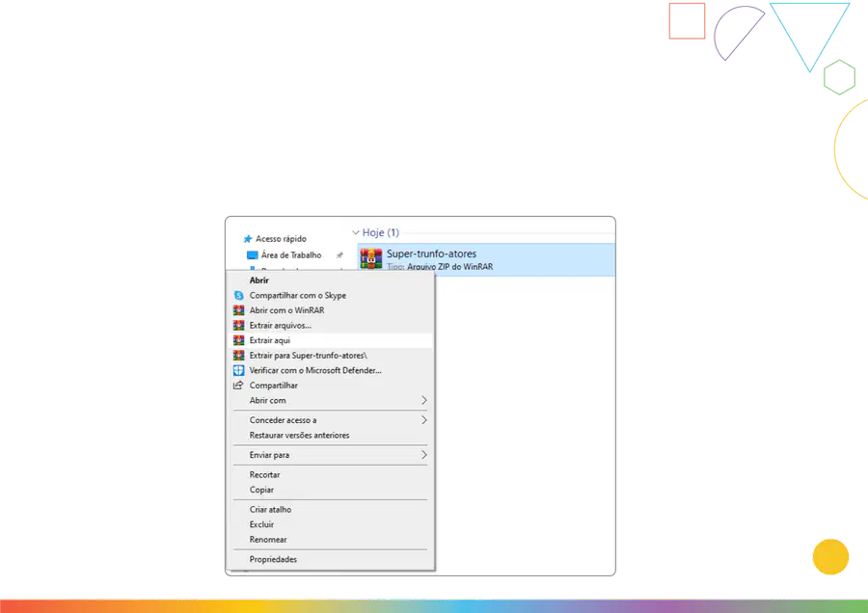Click the Super-trunfo-atores ZIP file icon

(x=371, y=259)
